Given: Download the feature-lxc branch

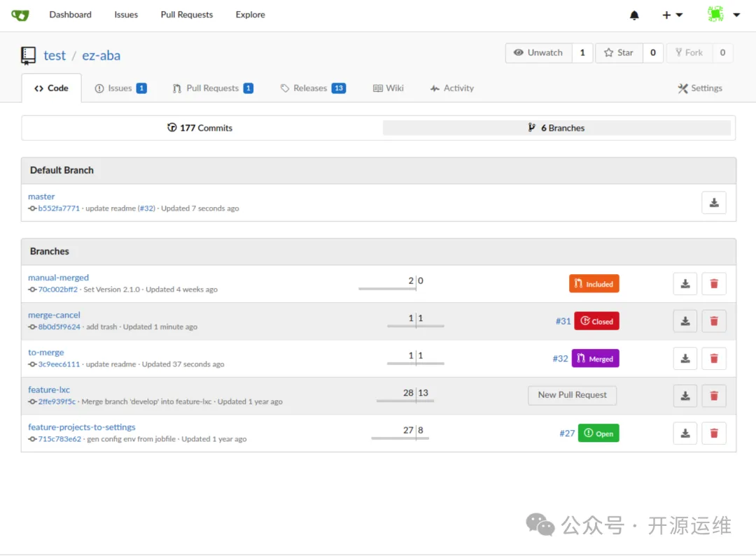Looking at the screenshot, I should coord(685,396).
